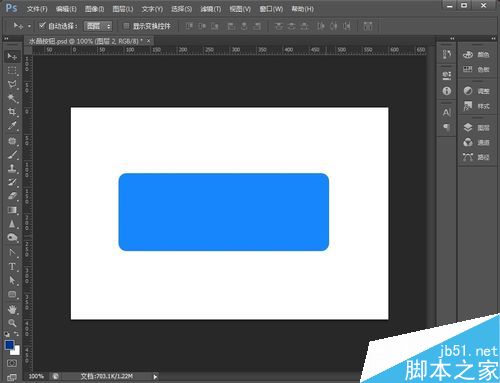Activate the Hand tool
The width and height of the screenshot is (500, 383).
(12, 309)
